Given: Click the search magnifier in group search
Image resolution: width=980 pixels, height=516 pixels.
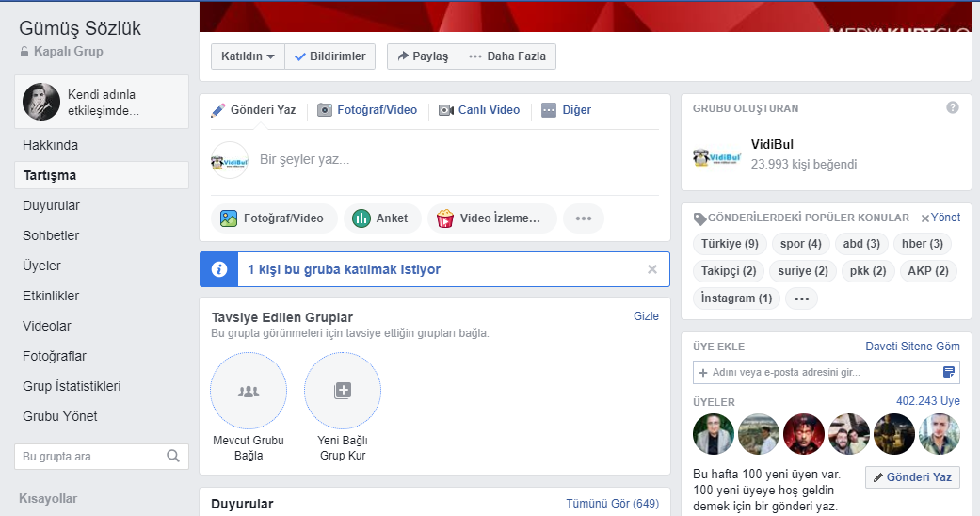Looking at the screenshot, I should pyautogui.click(x=173, y=456).
